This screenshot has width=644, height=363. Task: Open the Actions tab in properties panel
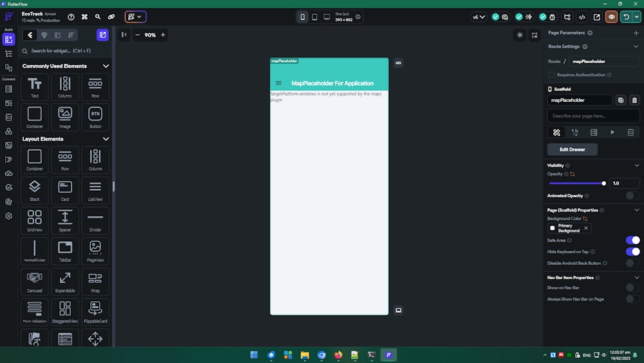(575, 132)
